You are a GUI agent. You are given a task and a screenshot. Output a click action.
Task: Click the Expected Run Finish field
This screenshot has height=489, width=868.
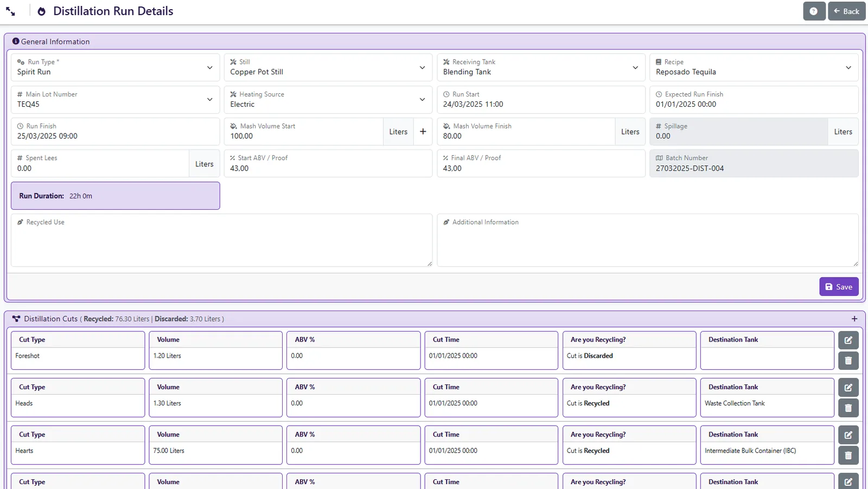[x=754, y=100]
